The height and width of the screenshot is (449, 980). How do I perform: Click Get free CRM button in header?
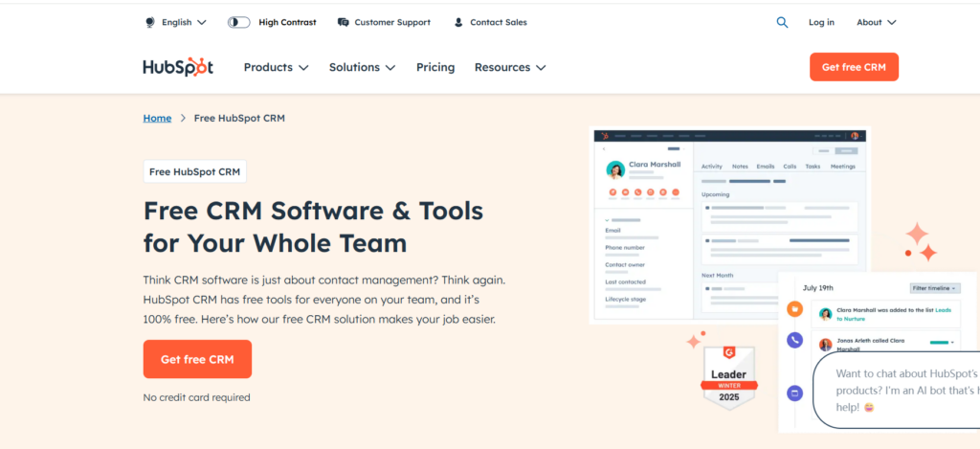coord(854,67)
